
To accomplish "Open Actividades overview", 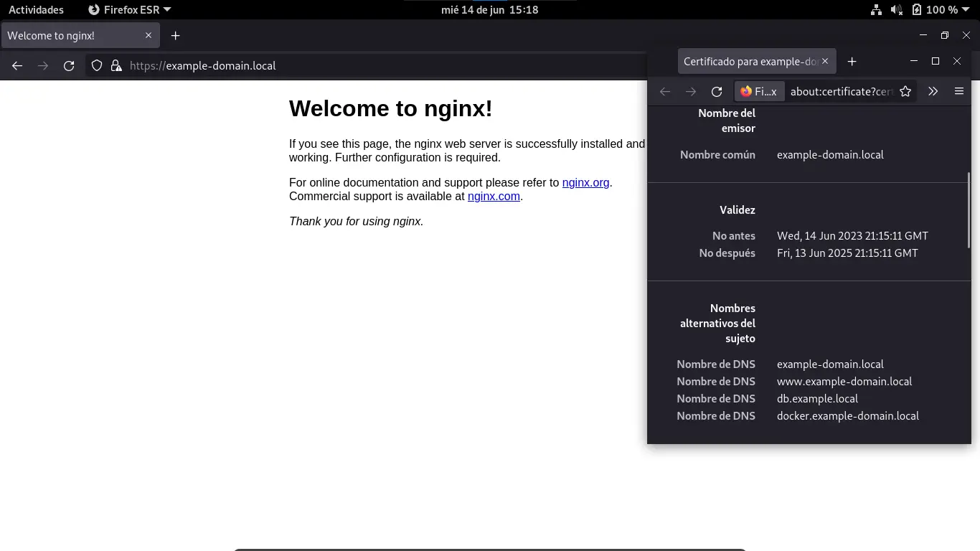I will [36, 10].
